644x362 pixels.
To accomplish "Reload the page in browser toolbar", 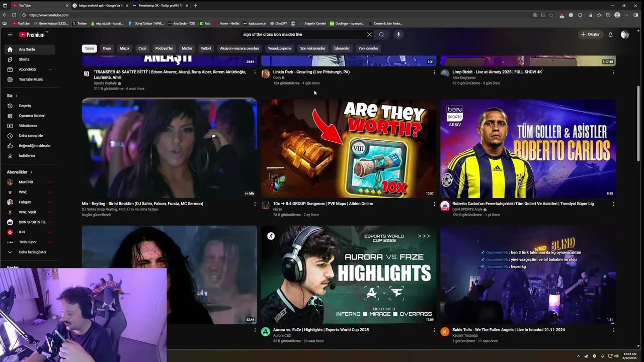I will 13,15.
